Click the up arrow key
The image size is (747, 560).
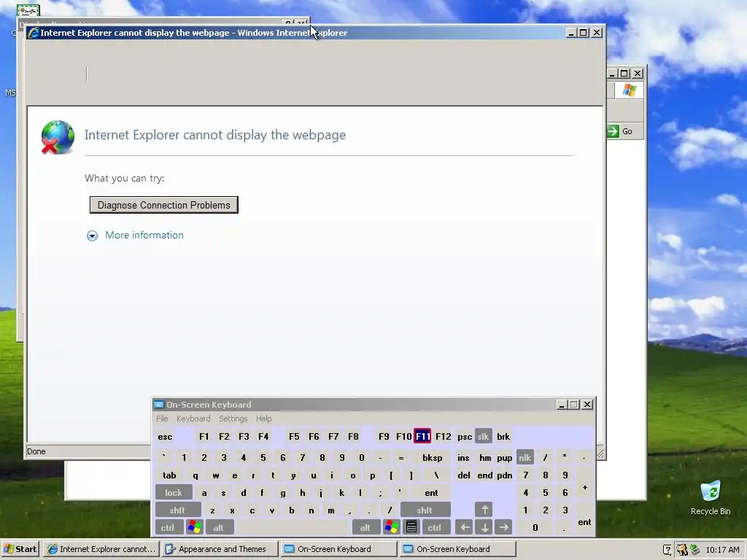484,510
